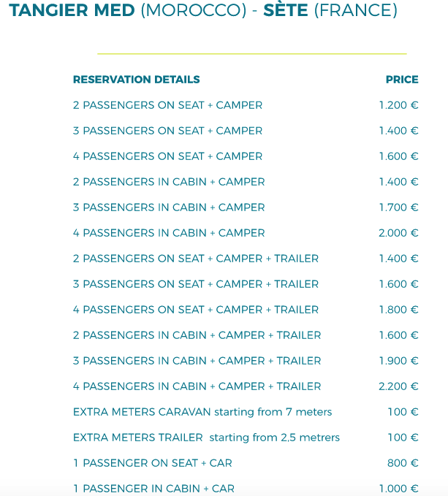Click the 800 € price entry
Screen dimensions: 448x496
pos(403,463)
